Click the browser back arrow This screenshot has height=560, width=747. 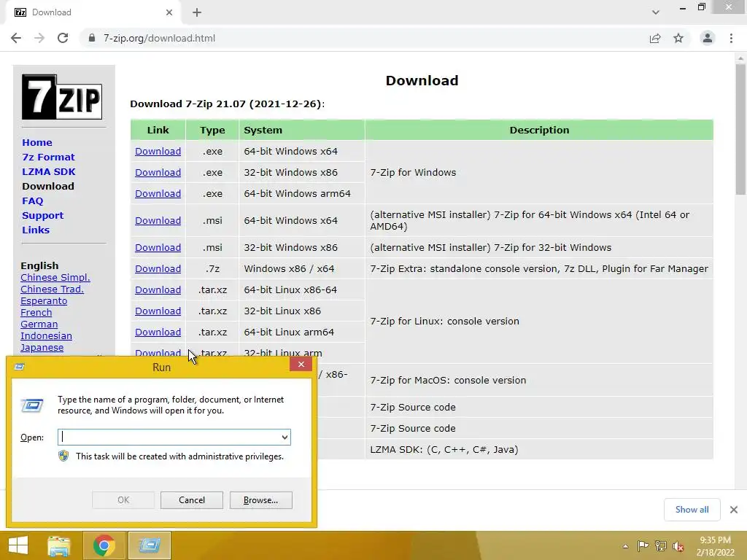click(16, 38)
